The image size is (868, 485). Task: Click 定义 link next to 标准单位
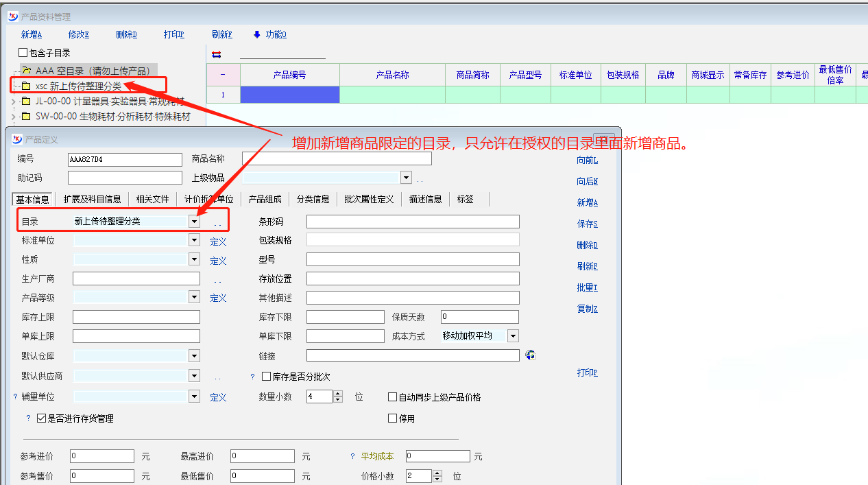(218, 241)
